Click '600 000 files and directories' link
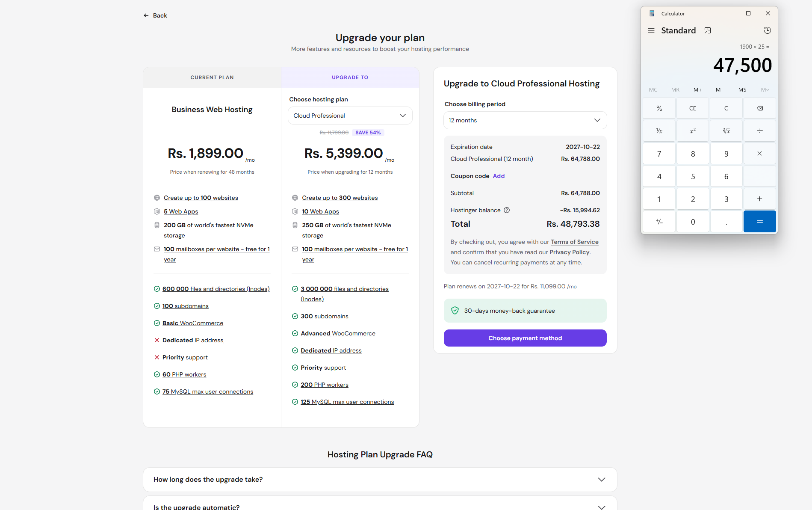This screenshot has width=812, height=510. click(216, 289)
